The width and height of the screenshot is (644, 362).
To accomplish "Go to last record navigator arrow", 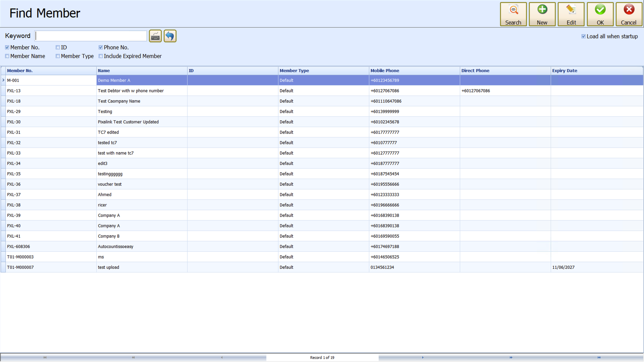I will click(599, 358).
